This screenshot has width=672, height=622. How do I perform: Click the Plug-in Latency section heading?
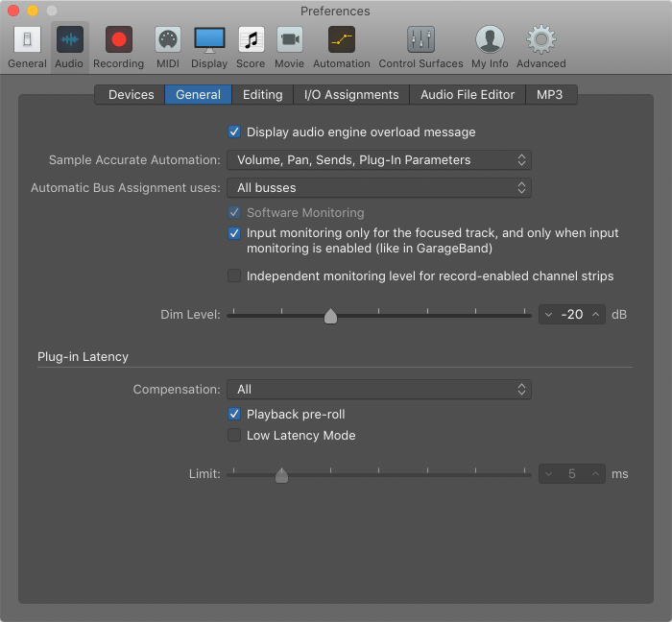click(x=83, y=357)
